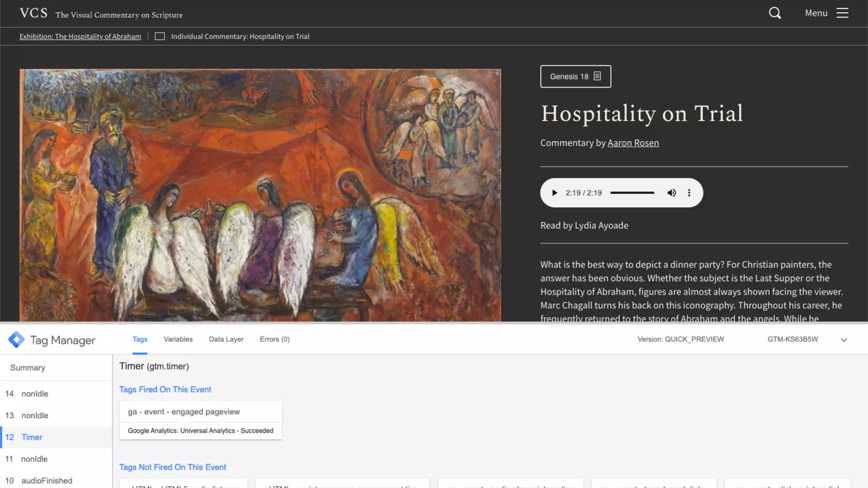The image size is (868, 488).
Task: Open Exhibition: The Hospitality of Abraham link
Action: 80,36
